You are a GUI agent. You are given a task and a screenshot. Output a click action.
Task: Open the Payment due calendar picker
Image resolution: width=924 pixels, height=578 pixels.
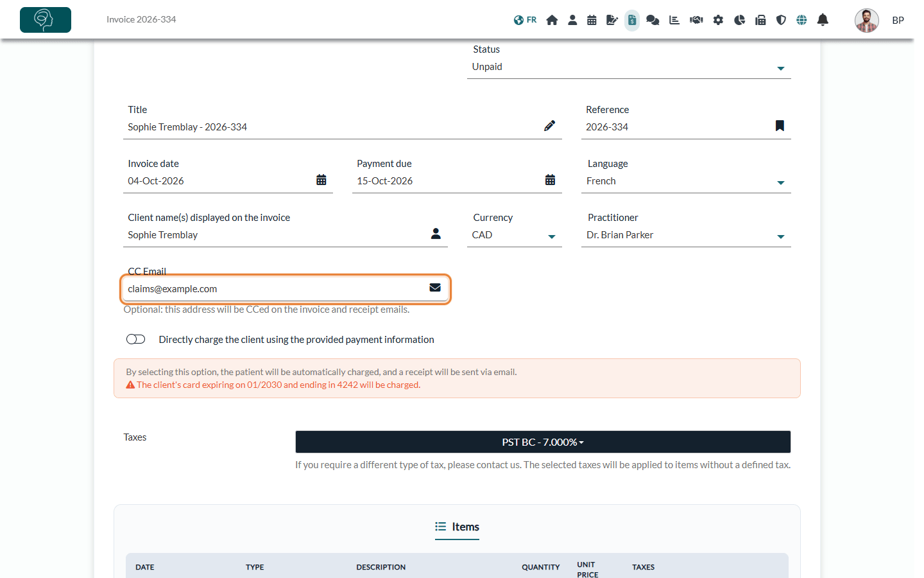(551, 180)
